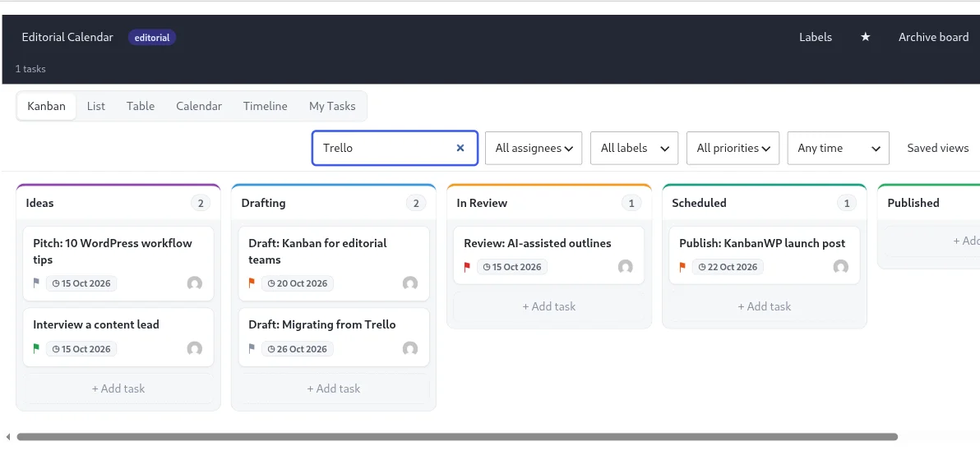
Task: Open the All labels dropdown
Action: click(635, 148)
